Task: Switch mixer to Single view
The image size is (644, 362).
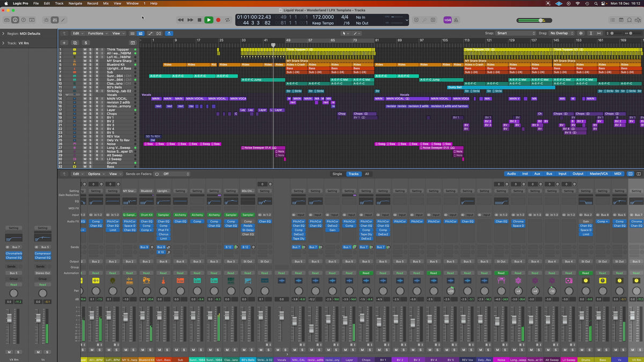Action: click(x=337, y=174)
